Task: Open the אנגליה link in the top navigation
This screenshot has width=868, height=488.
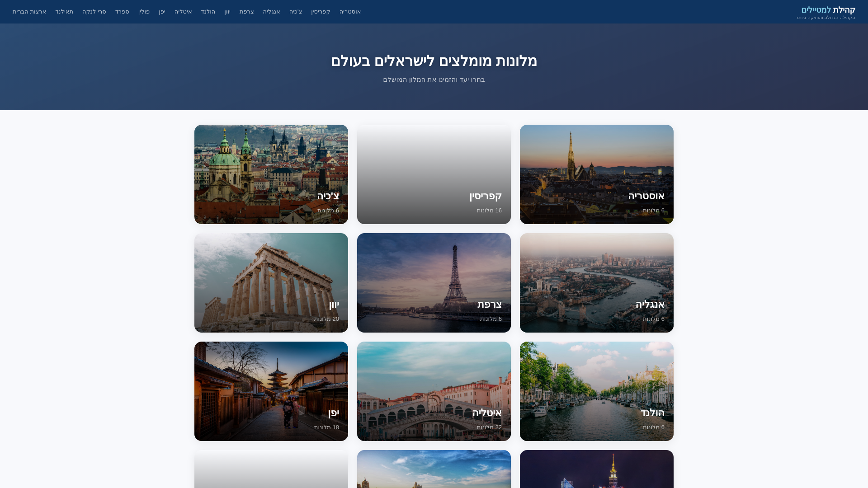Action: [x=272, y=12]
